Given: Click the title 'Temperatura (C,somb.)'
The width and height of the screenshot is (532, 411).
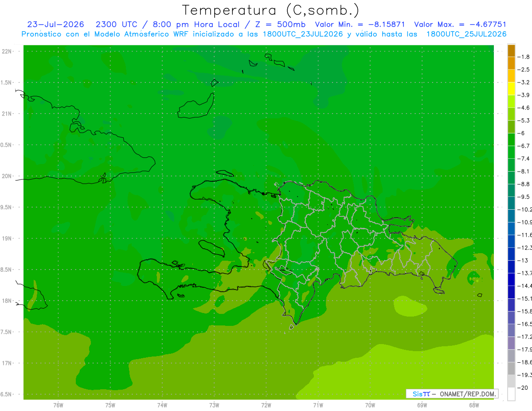Looking at the screenshot, I should [x=271, y=10].
